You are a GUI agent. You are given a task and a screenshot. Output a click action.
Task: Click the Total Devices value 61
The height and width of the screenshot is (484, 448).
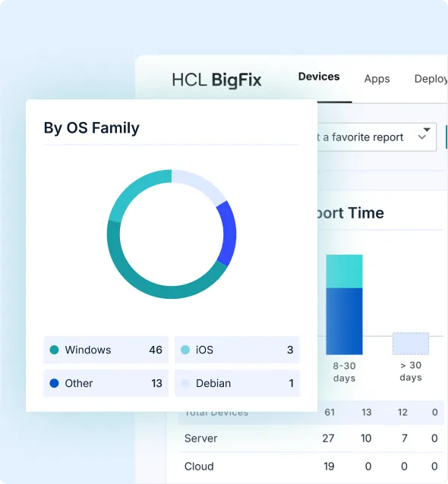pyautogui.click(x=330, y=413)
